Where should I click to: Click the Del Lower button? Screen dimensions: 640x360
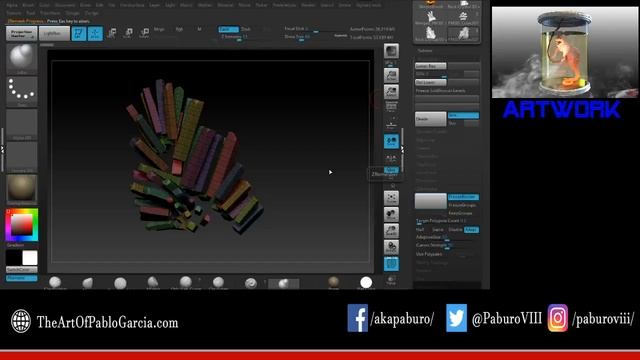(431, 82)
